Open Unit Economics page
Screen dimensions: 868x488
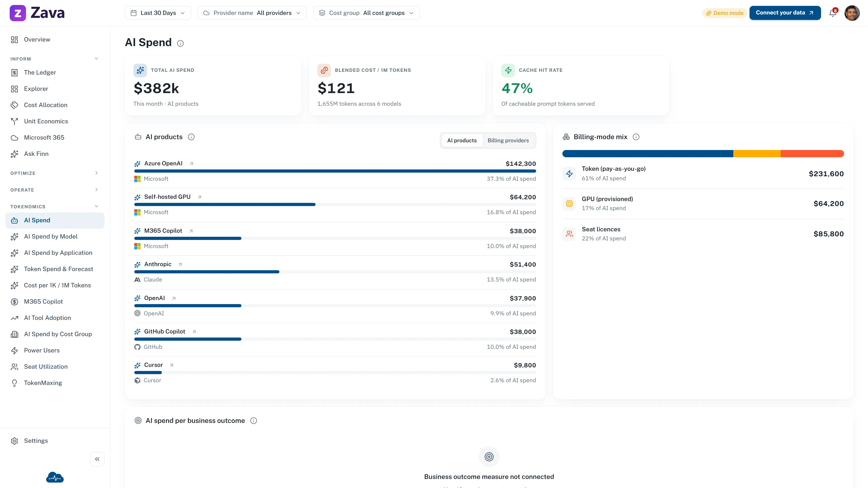coord(55,121)
